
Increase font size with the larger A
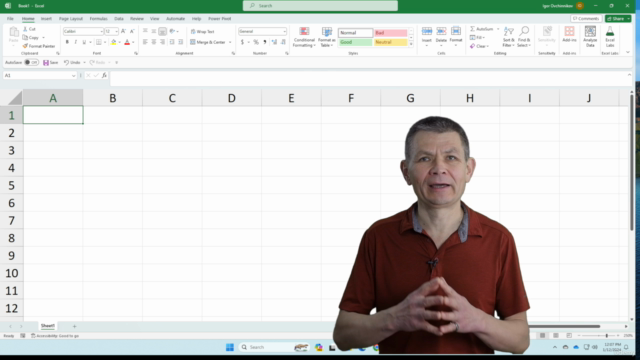point(123,31)
